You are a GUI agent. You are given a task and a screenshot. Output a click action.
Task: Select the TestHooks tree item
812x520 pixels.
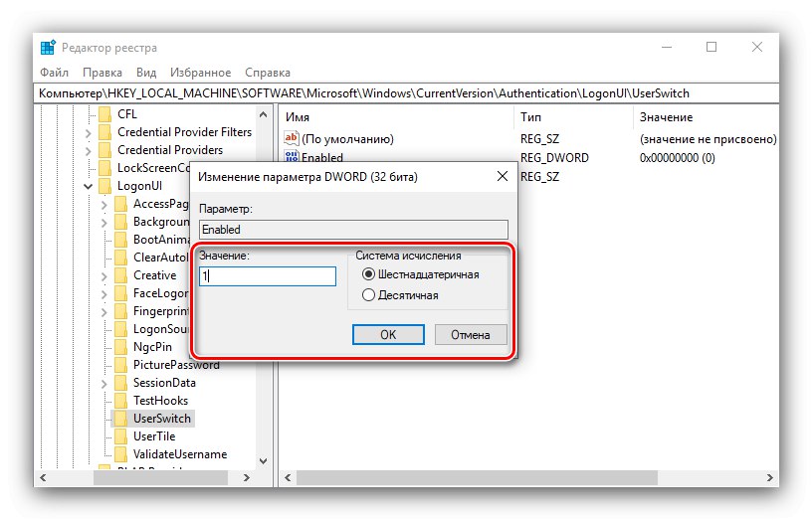160,401
